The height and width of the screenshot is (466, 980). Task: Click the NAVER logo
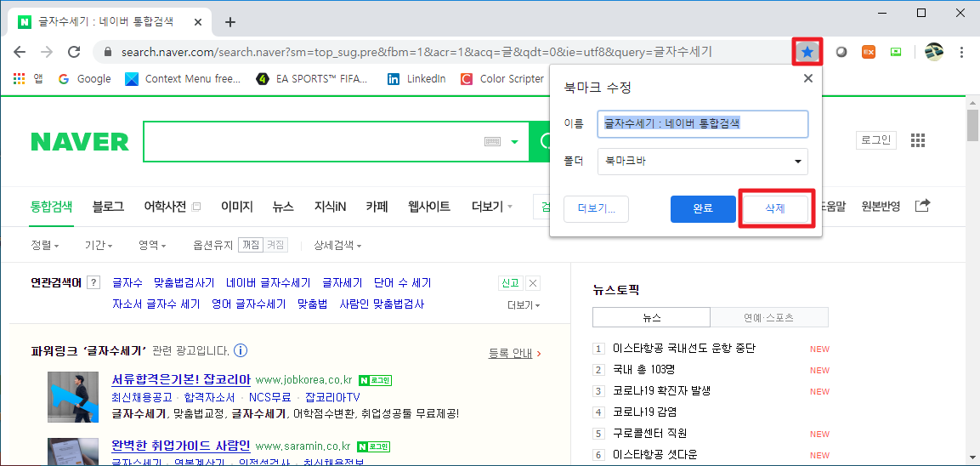click(80, 142)
